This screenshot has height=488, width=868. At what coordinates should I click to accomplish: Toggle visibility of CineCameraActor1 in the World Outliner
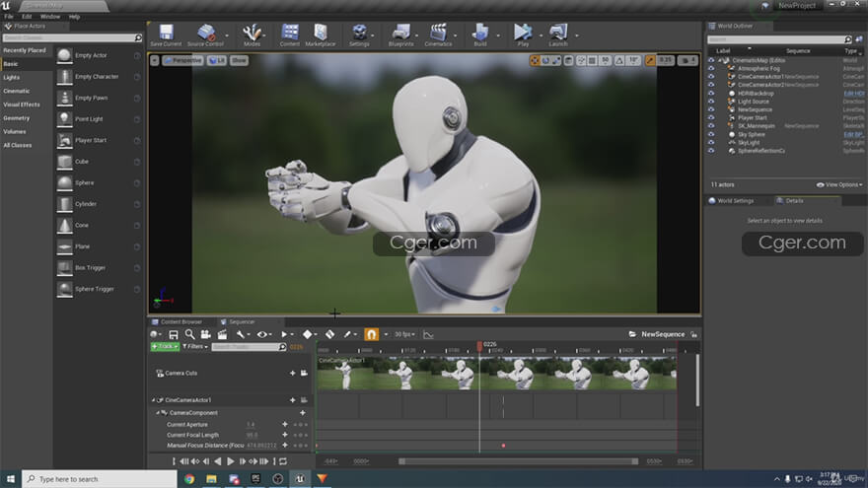pos(711,77)
